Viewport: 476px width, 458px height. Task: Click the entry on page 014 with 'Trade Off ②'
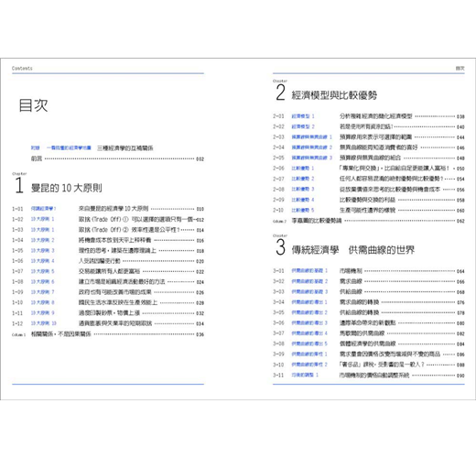point(129,230)
